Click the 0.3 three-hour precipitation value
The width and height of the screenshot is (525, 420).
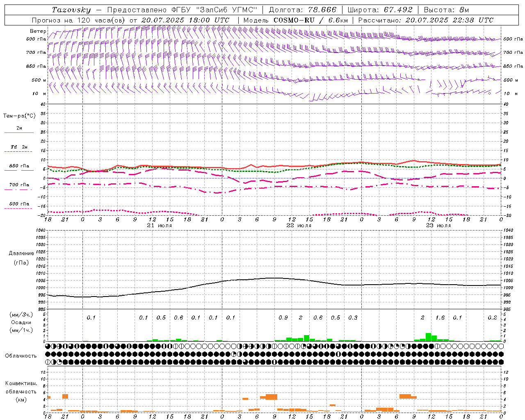click(353, 318)
